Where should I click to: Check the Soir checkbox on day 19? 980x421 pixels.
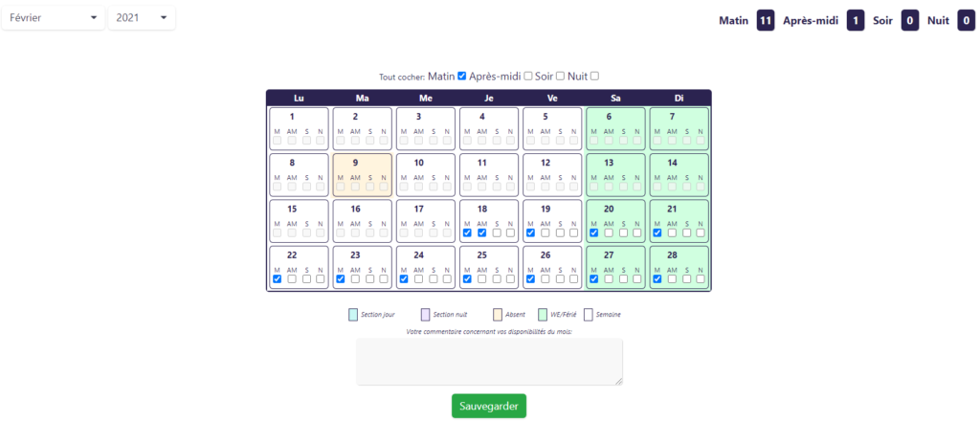coord(560,233)
